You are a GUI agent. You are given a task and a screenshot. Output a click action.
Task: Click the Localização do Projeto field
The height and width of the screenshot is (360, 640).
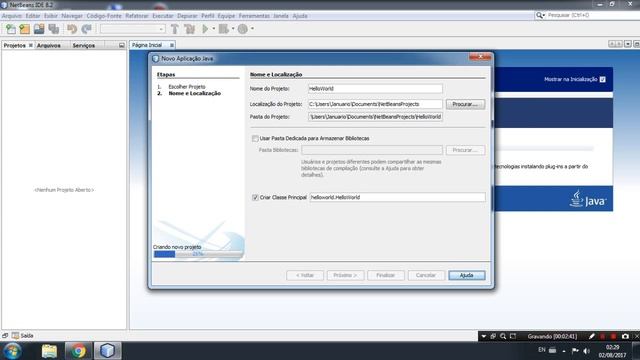click(x=375, y=104)
